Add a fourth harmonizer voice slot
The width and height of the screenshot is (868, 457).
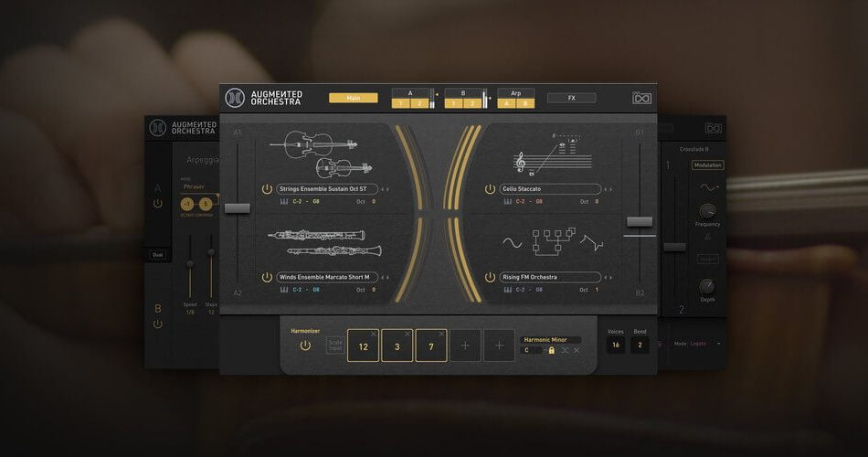[x=465, y=345]
